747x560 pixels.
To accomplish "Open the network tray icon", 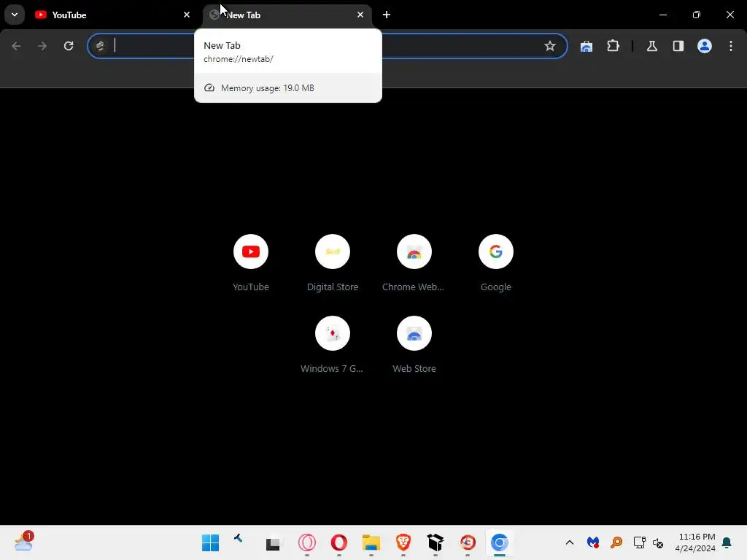I will click(x=639, y=542).
